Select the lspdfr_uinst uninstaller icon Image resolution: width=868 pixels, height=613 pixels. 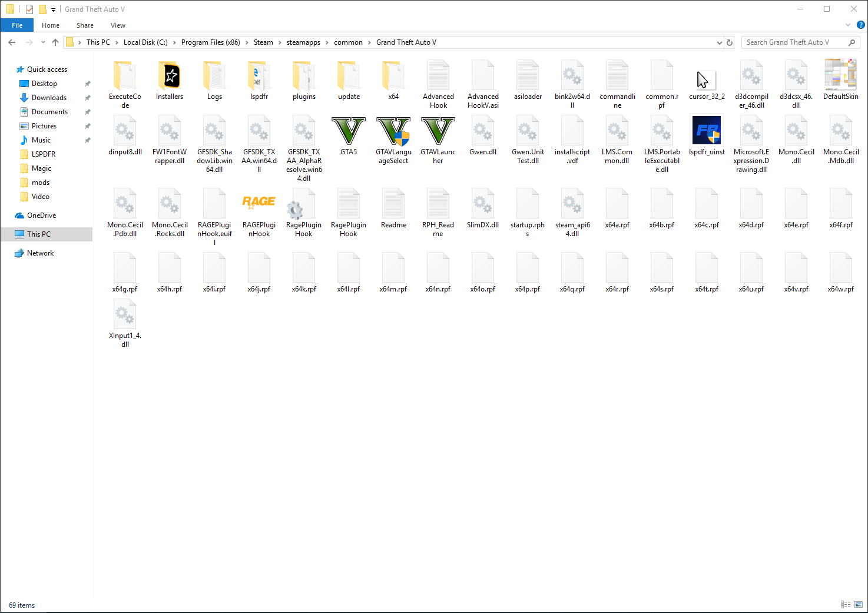click(x=707, y=130)
